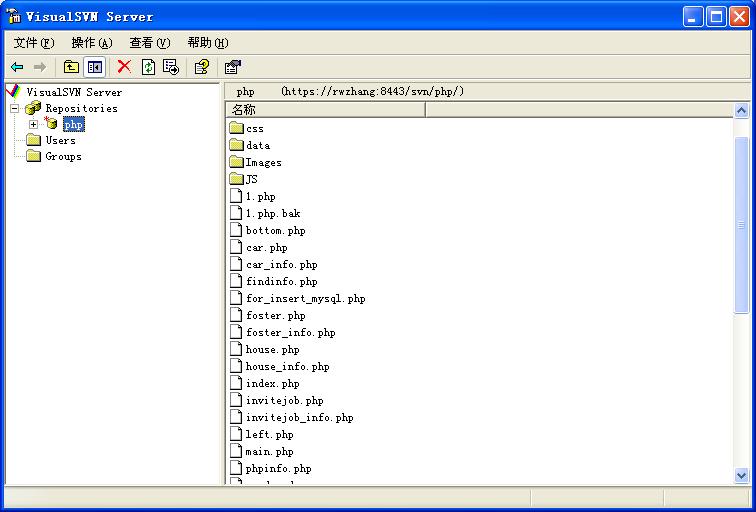Click the Groups folder icon
Image resolution: width=756 pixels, height=512 pixels.
(33, 156)
